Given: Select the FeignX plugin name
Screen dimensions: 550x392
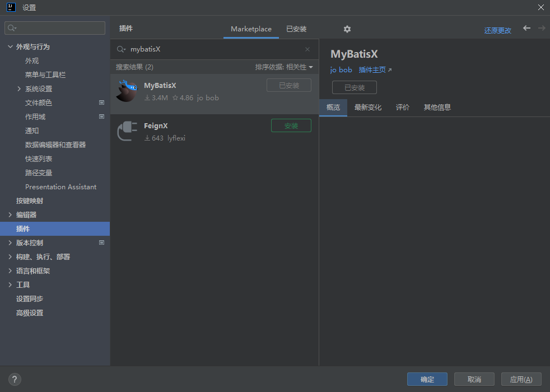Looking at the screenshot, I should tap(156, 125).
